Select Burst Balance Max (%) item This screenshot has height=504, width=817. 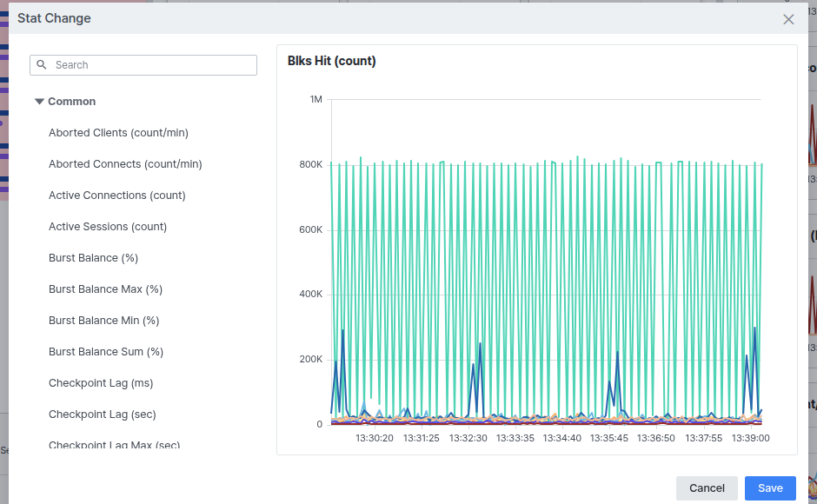pos(105,289)
